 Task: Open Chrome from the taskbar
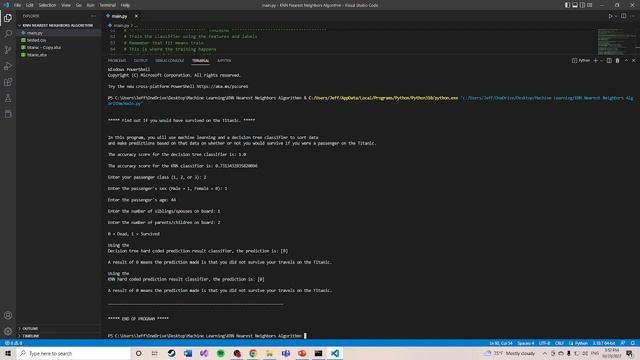coord(253,353)
